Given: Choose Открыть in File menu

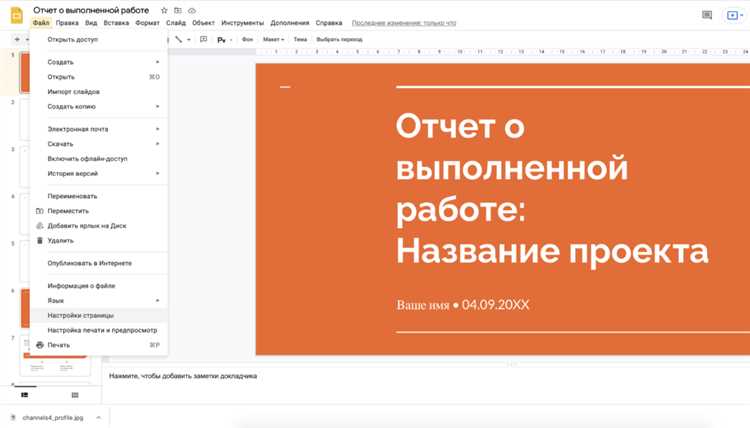Looking at the screenshot, I should pyautogui.click(x=99, y=77).
